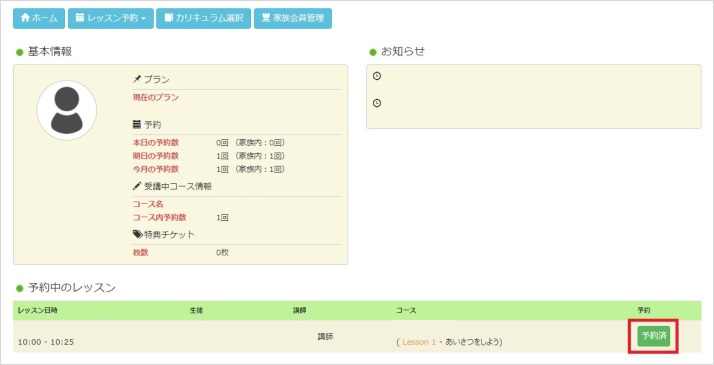The image size is (714, 365).
Task: Click the tag icon beside 特典チケット
Action: click(x=138, y=234)
